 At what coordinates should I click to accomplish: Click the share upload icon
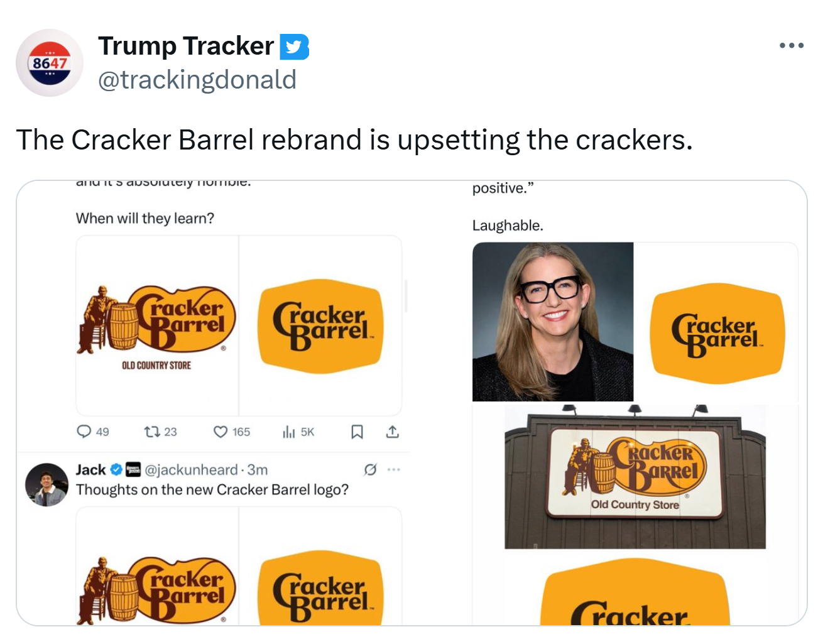click(x=393, y=432)
